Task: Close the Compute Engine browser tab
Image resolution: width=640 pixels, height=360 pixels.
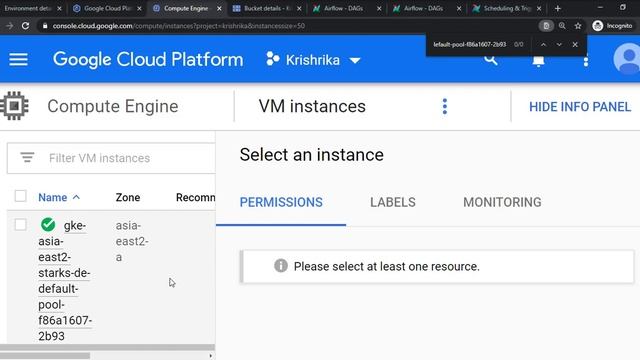Action: pyautogui.click(x=219, y=8)
